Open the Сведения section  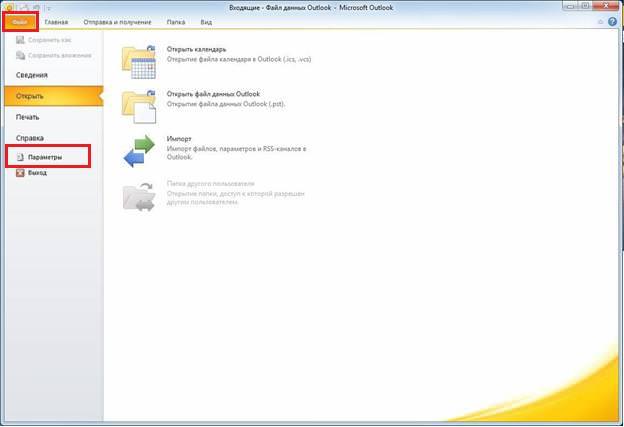(32, 75)
